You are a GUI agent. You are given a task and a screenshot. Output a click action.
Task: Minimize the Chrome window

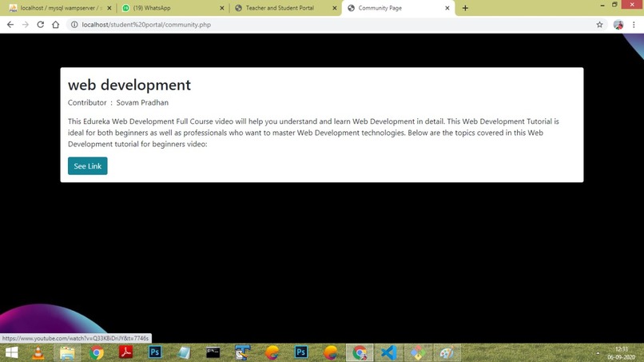pos(602,5)
